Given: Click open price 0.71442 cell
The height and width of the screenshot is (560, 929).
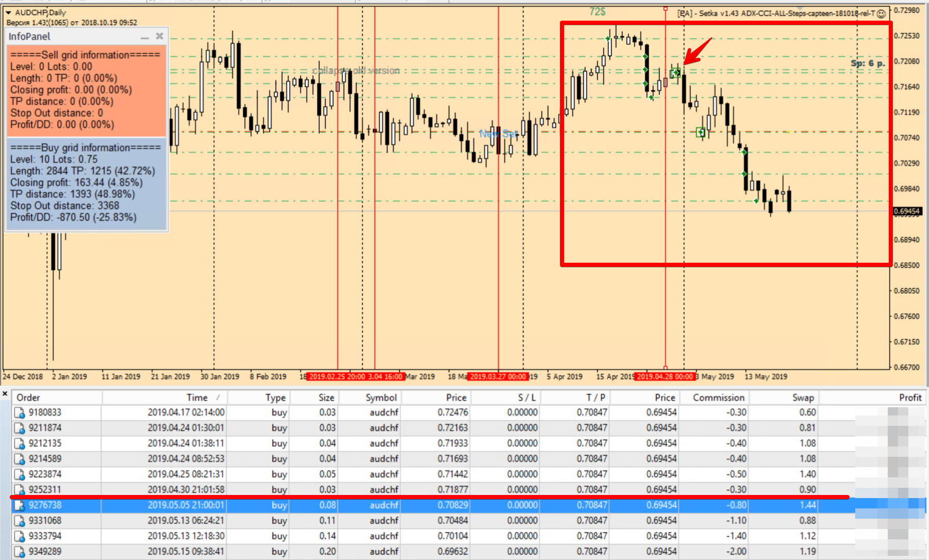Looking at the screenshot, I should pos(453,474).
